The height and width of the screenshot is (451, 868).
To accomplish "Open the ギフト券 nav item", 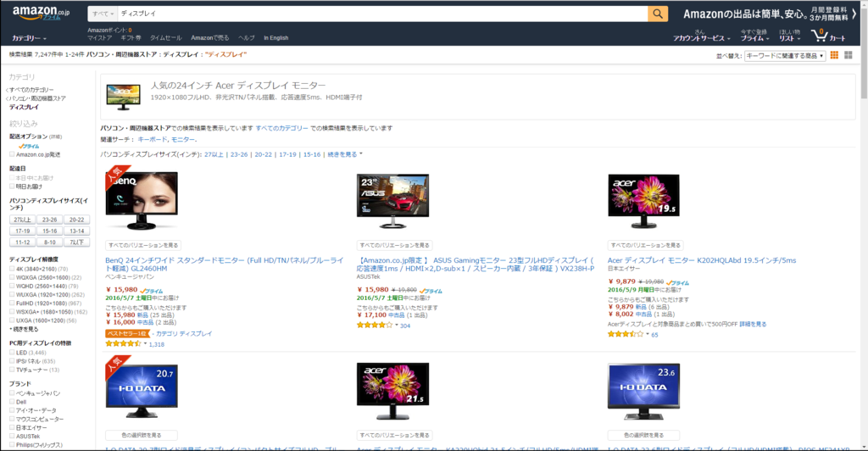I will click(131, 38).
